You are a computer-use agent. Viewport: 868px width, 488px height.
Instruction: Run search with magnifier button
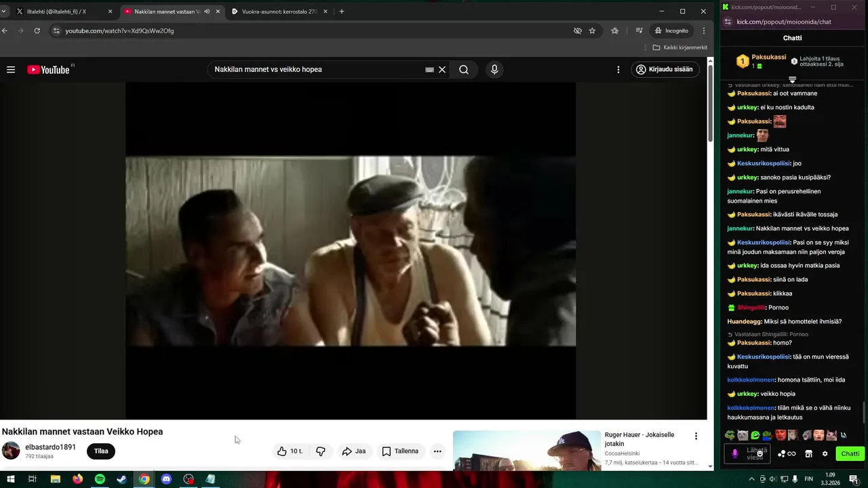(x=464, y=70)
